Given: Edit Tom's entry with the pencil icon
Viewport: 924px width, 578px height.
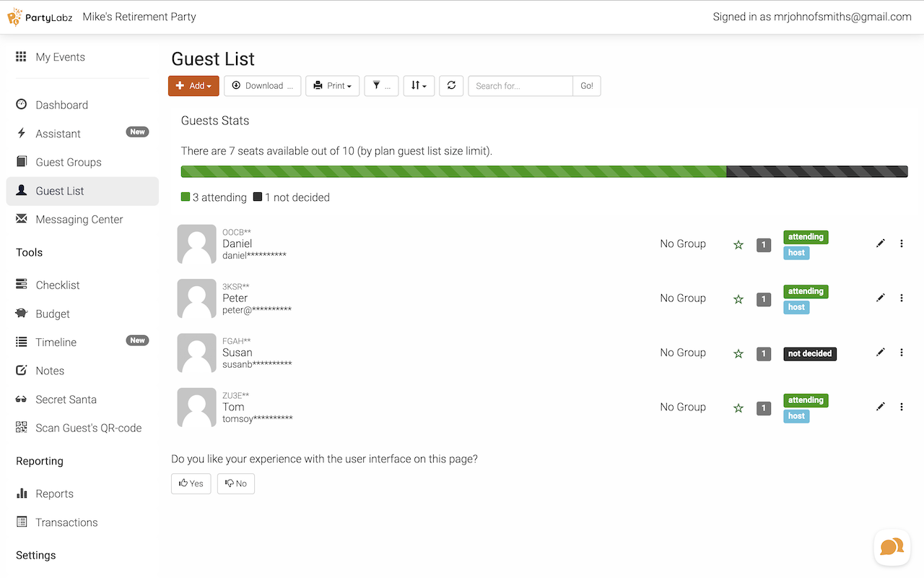Looking at the screenshot, I should pyautogui.click(x=880, y=407).
